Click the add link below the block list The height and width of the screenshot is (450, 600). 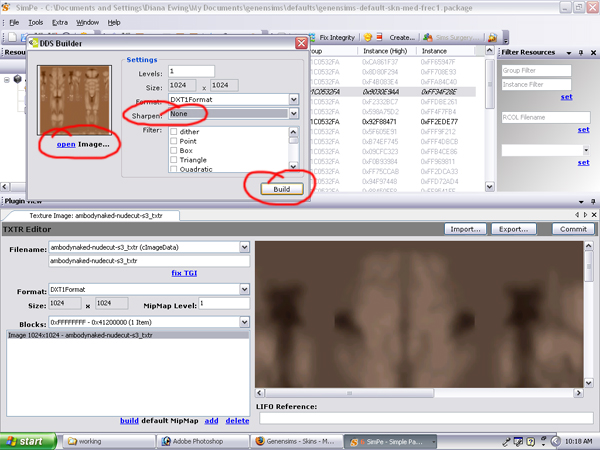click(211, 421)
